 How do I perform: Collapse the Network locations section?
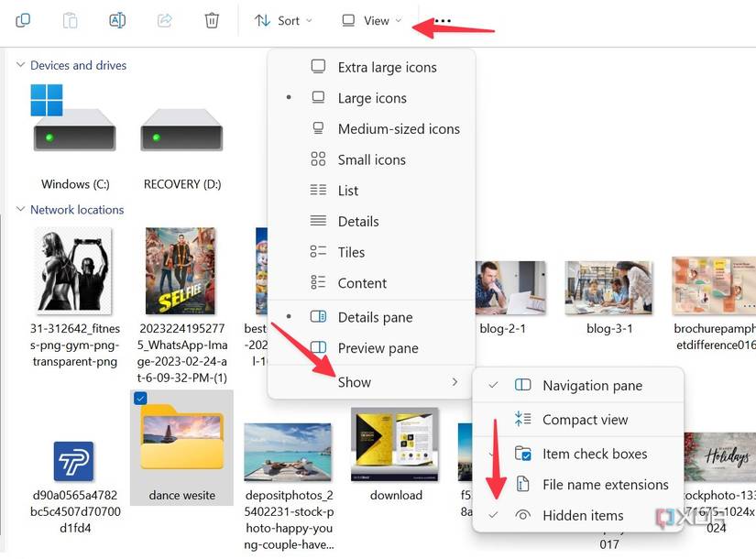(19, 209)
